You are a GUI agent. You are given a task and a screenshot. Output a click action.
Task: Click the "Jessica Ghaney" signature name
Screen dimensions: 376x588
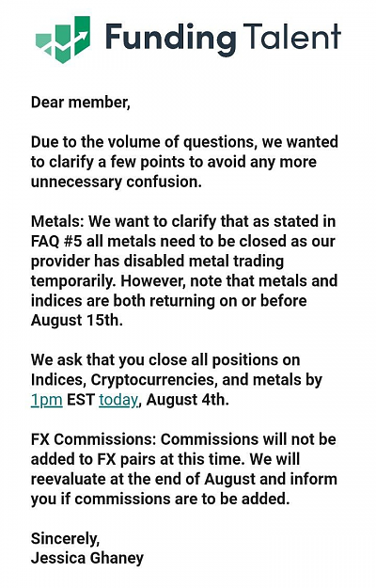87,559
